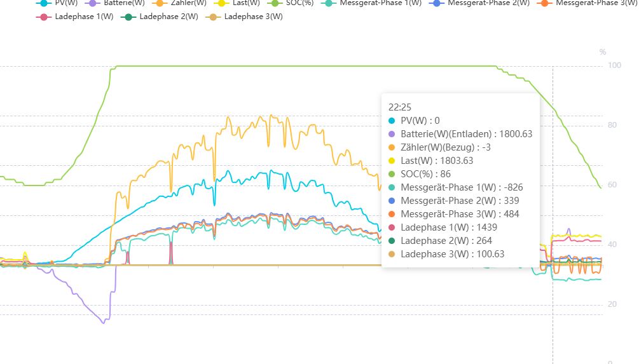Screen dimensions: 639x364
Task: Click the lowest dip of purple Batterie curve
Action: click(x=103, y=323)
